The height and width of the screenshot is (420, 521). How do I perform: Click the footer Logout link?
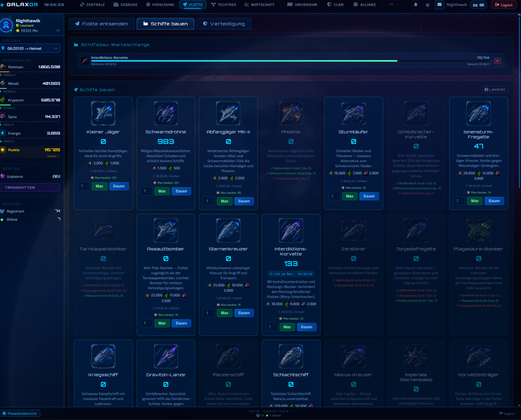coord(507,413)
